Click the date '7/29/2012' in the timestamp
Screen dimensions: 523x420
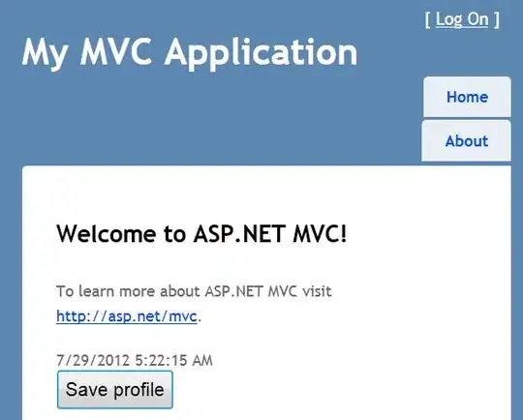click(x=93, y=360)
